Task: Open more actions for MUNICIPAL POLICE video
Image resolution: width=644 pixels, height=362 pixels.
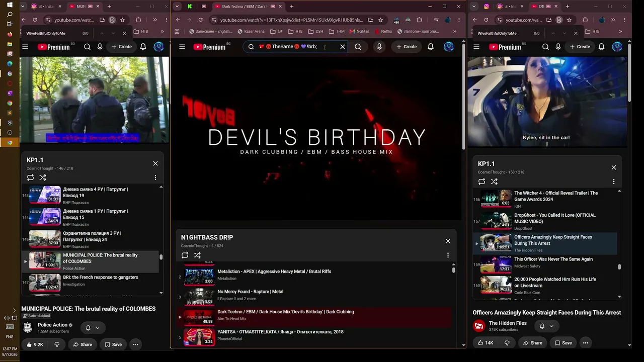Action: 135,344
